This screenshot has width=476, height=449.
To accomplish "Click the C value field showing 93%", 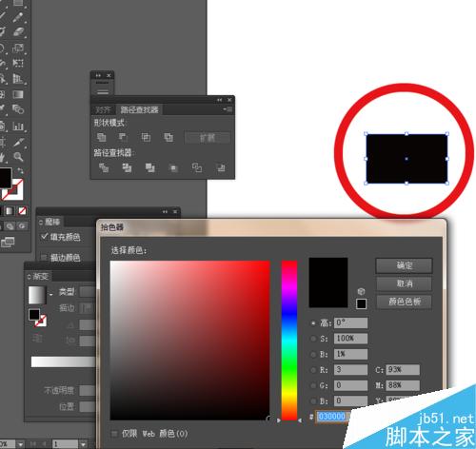I will point(403,369).
